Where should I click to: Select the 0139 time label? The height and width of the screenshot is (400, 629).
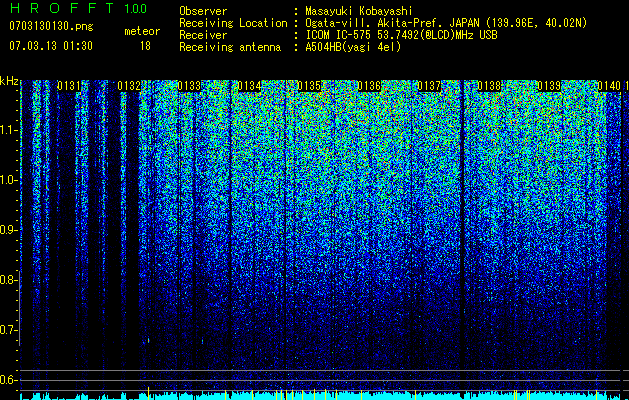click(x=549, y=86)
